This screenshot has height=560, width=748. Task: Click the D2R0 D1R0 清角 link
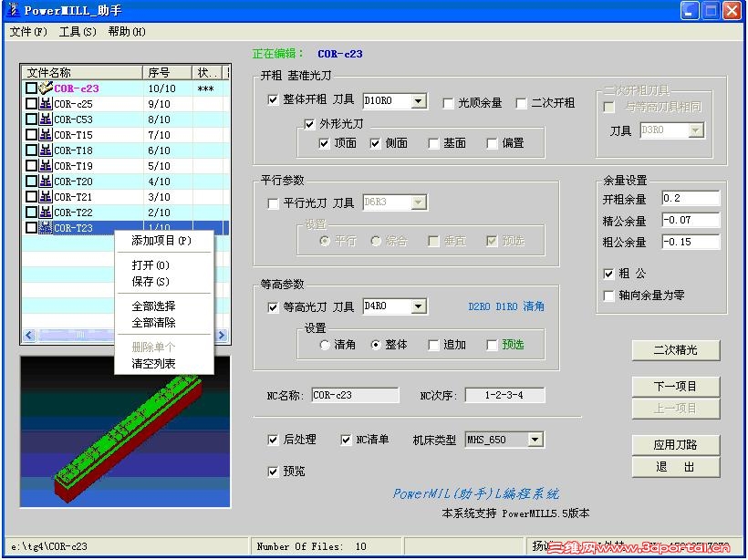(x=506, y=306)
